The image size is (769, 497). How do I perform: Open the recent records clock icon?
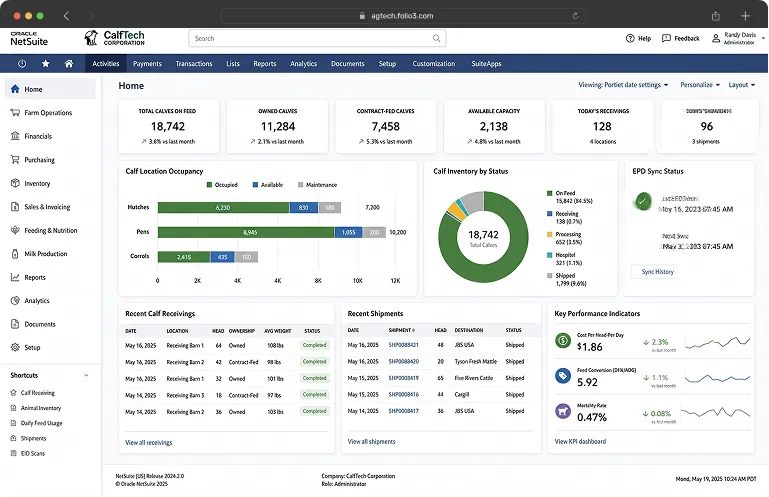click(22, 64)
